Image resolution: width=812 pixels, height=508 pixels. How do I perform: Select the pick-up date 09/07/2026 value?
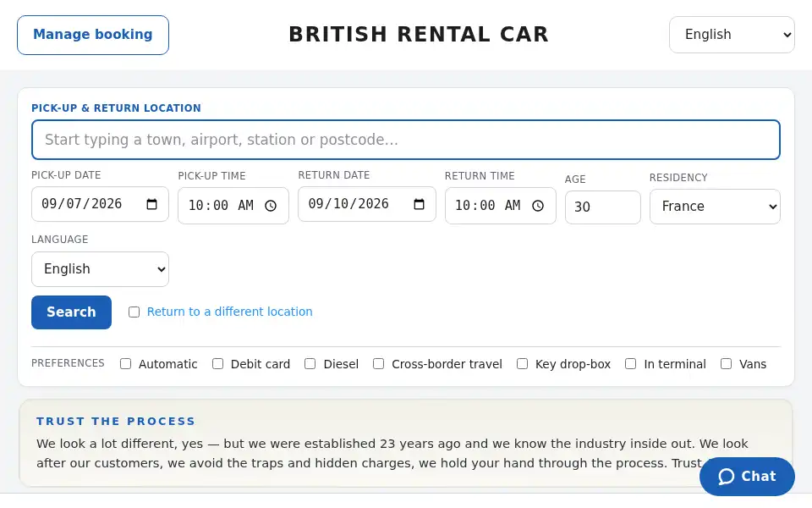pyautogui.click(x=82, y=204)
